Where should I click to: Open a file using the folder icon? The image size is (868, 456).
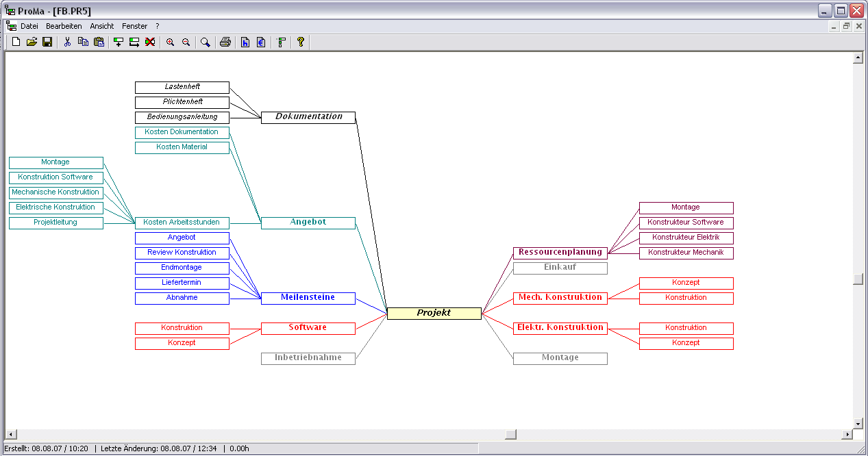(32, 42)
